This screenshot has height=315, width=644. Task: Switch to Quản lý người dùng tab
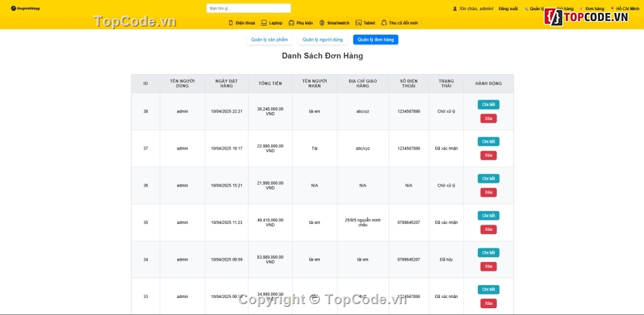pyautogui.click(x=323, y=39)
